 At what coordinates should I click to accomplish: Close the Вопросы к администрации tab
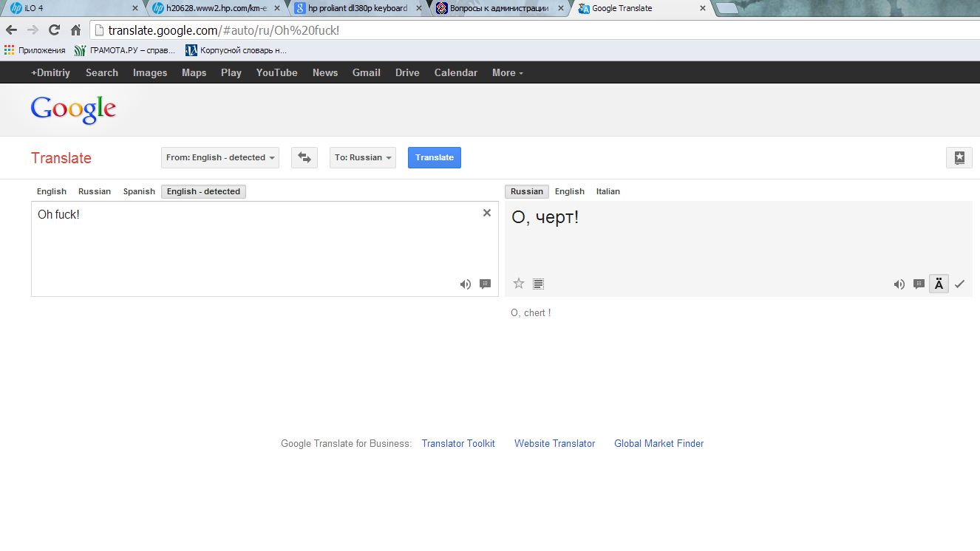click(x=560, y=8)
